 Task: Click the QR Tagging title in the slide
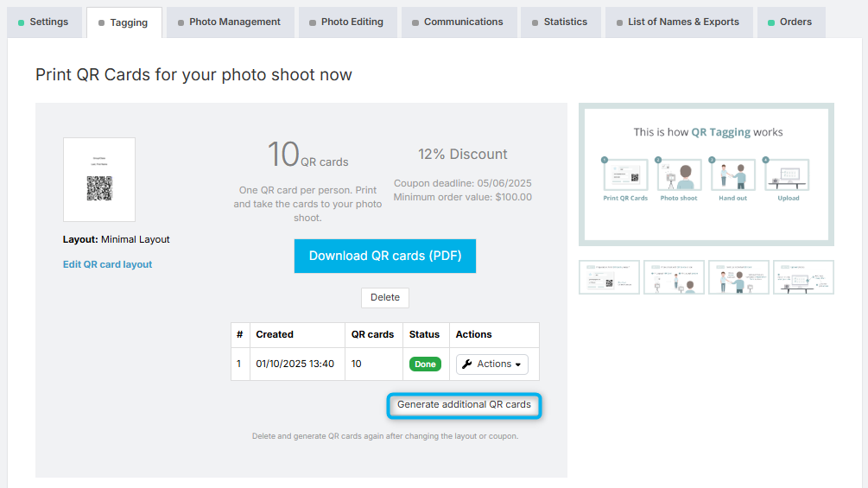721,132
